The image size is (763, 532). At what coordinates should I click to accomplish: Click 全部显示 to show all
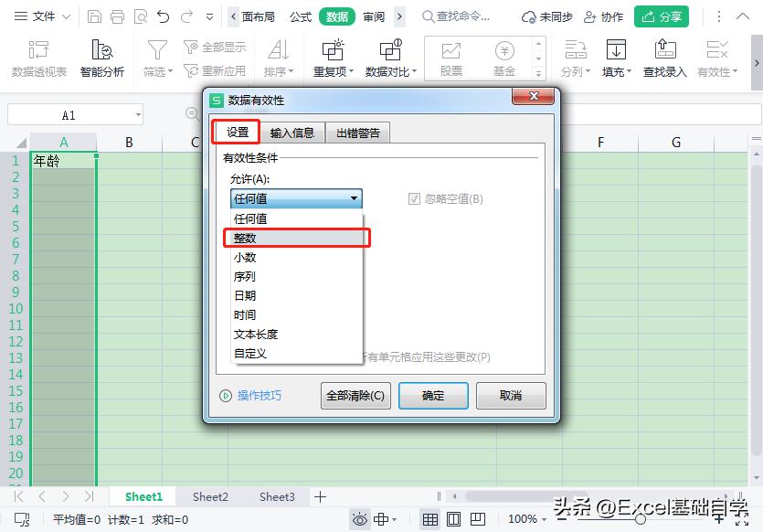216,48
